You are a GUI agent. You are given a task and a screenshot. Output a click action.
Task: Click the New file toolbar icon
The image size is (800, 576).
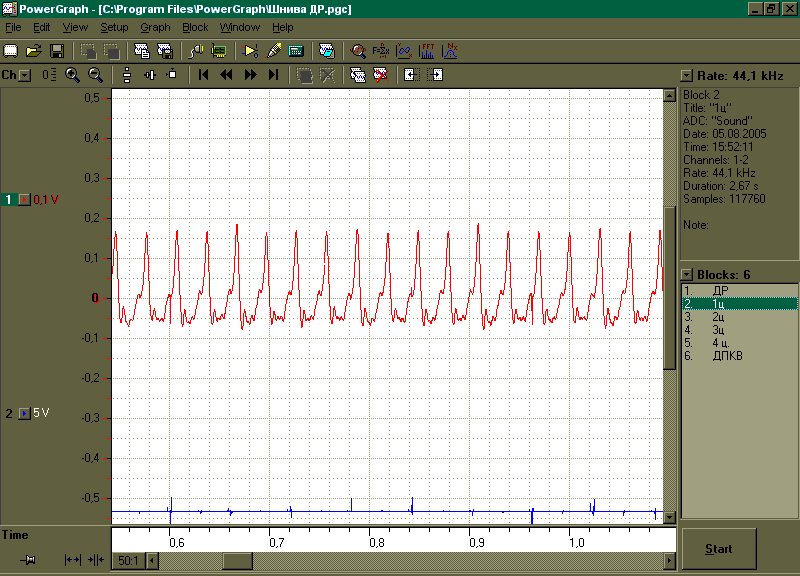(x=10, y=51)
